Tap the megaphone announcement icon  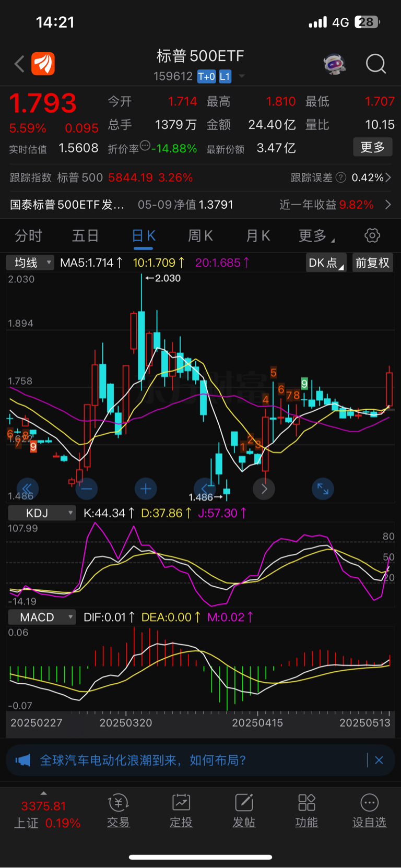(23, 760)
